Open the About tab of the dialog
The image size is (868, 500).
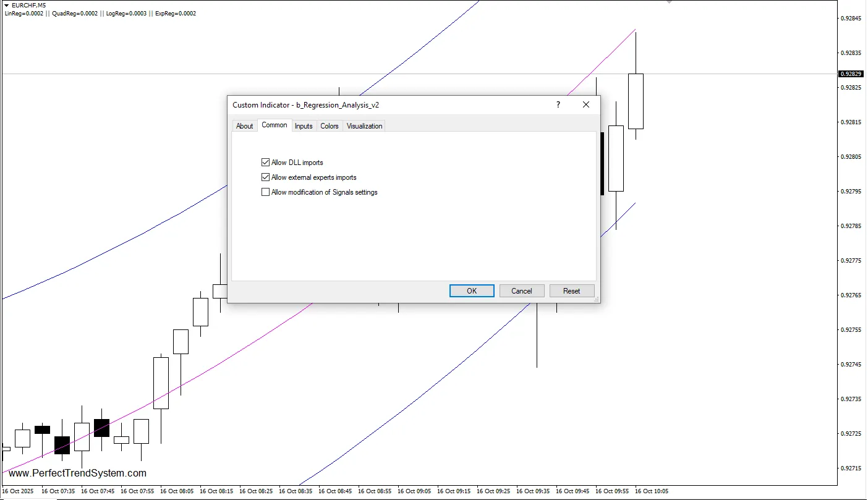point(244,125)
